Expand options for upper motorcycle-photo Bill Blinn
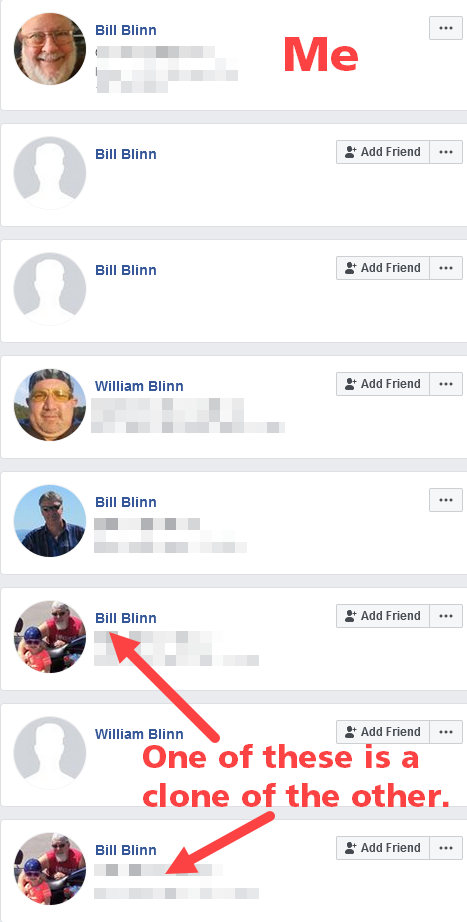Image resolution: width=467 pixels, height=922 pixels. pyautogui.click(x=446, y=616)
